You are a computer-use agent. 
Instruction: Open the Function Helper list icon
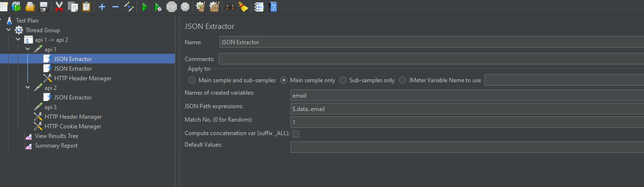[259, 7]
